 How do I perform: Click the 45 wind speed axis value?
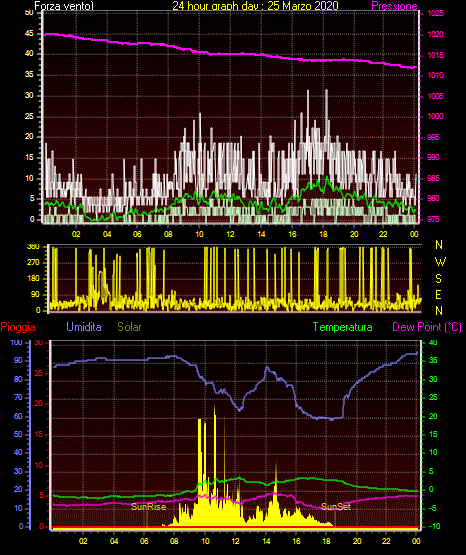29,34
